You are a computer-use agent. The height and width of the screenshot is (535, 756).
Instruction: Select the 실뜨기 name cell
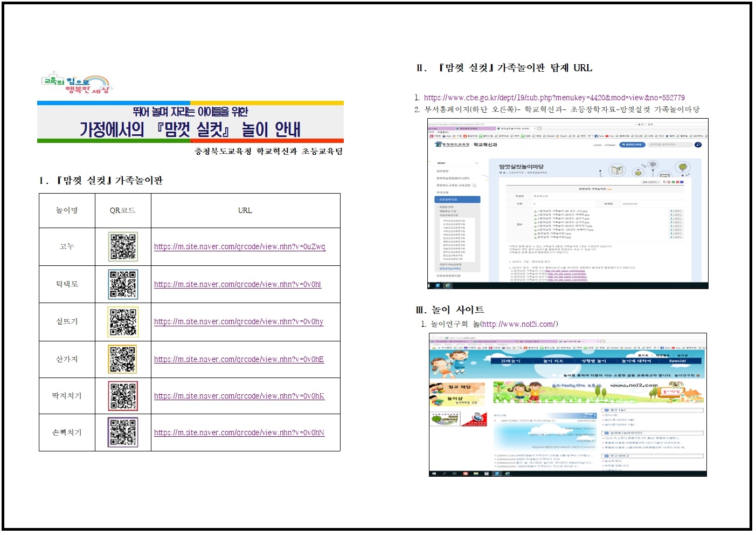(x=67, y=321)
